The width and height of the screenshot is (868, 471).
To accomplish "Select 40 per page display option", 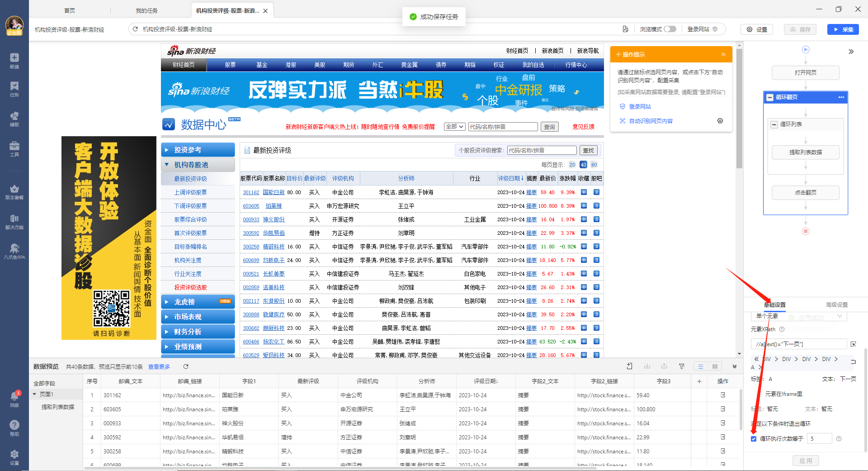I will click(x=583, y=165).
